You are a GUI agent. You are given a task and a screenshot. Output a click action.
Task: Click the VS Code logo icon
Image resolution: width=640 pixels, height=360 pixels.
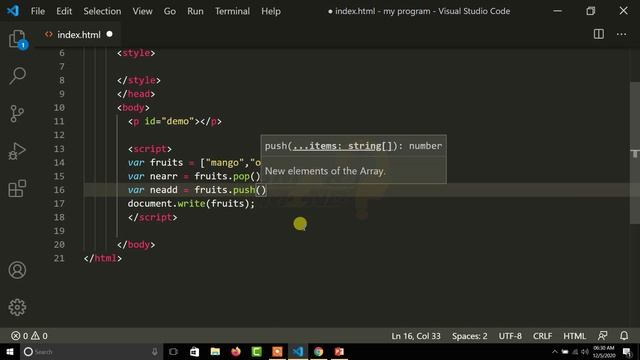pos(13,11)
